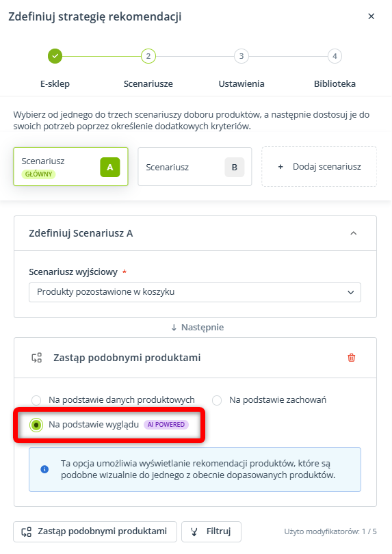Click the AI POWERED purple badge
Viewport: 392px width, 554px height.
(166, 424)
